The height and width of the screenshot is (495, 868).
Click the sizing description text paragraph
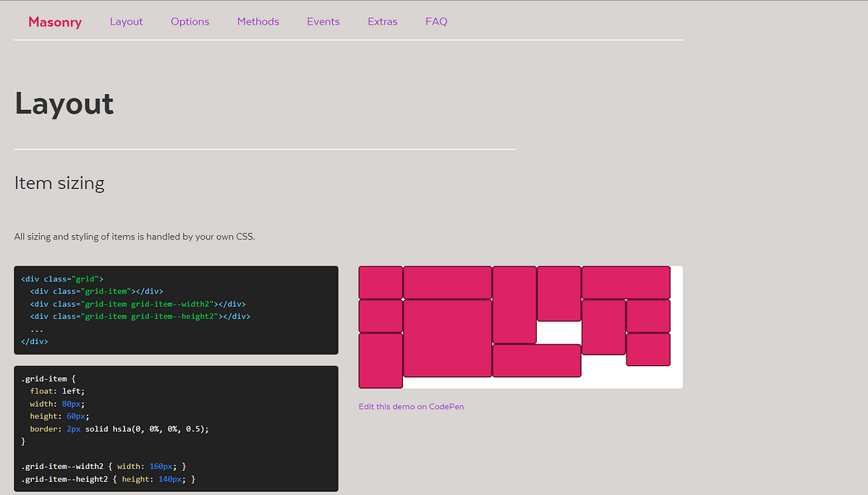click(x=134, y=236)
